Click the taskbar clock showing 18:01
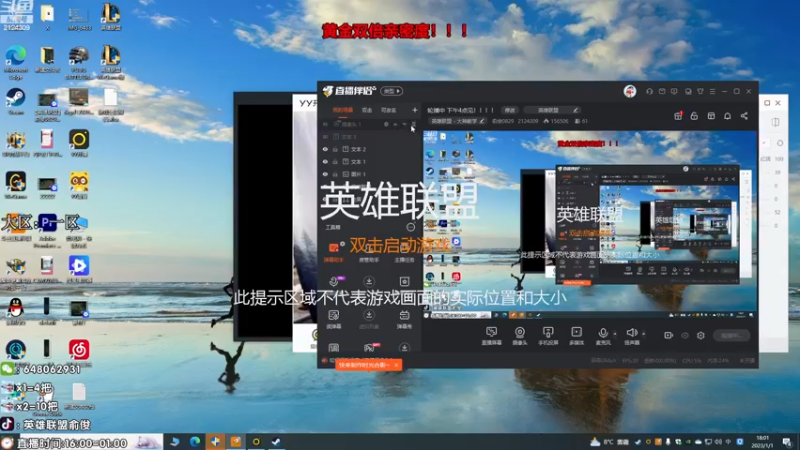This screenshot has height=450, width=800. point(763,442)
